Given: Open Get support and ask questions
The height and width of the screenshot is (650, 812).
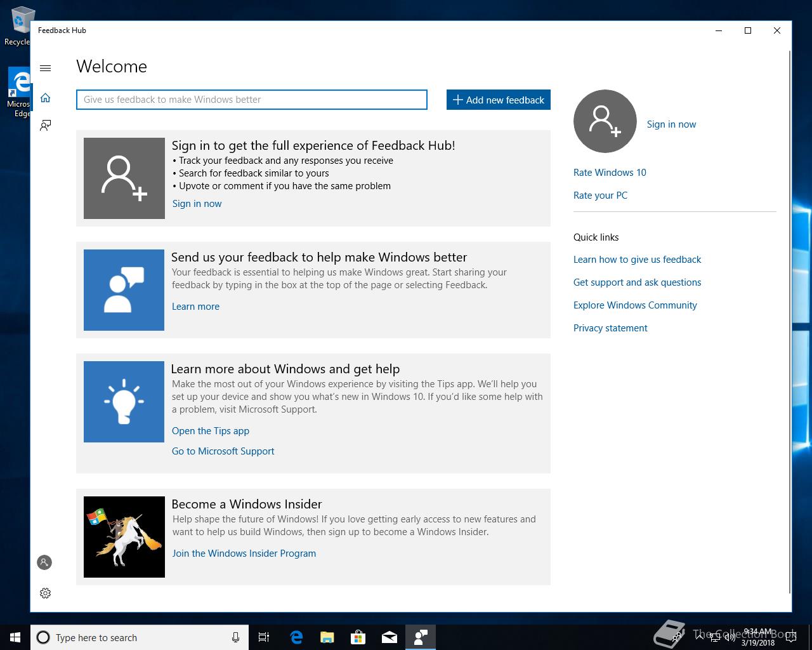Looking at the screenshot, I should 637,282.
